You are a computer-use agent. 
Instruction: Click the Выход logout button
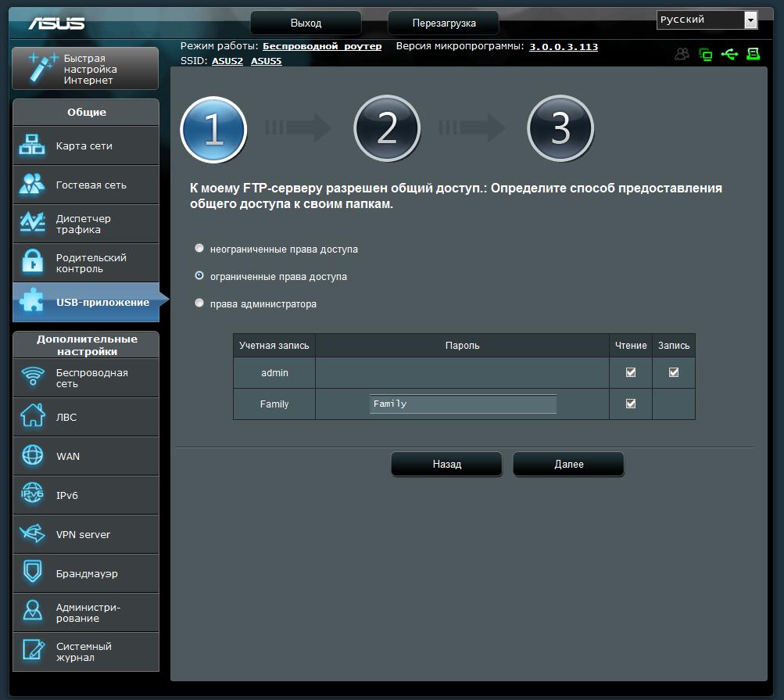coord(306,23)
